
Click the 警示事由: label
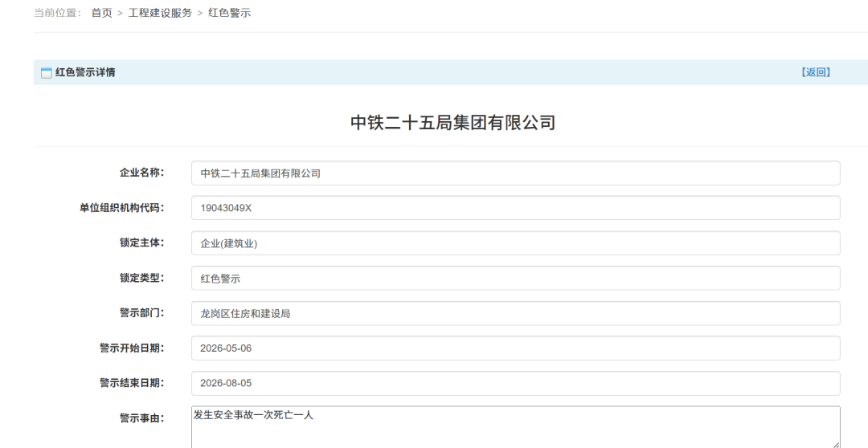tap(141, 418)
